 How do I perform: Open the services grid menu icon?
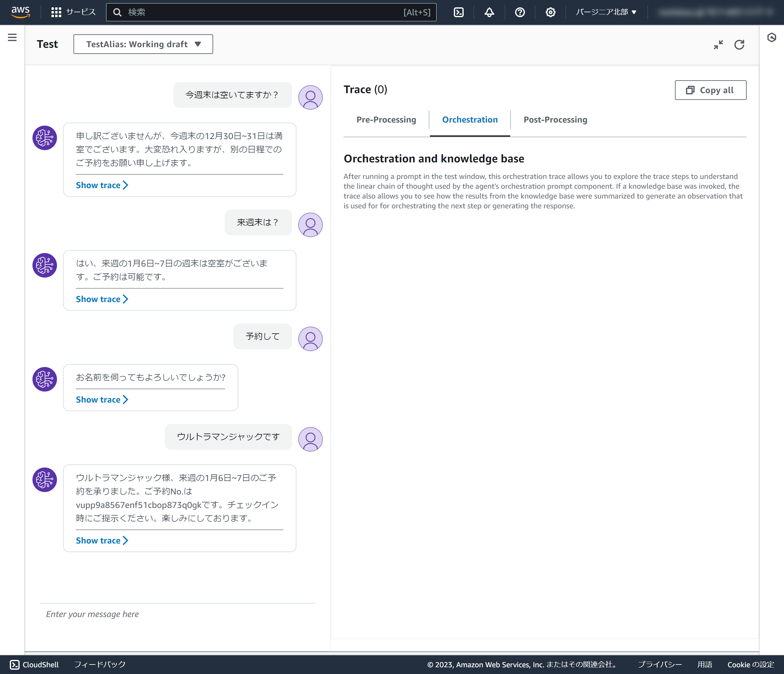click(x=56, y=12)
